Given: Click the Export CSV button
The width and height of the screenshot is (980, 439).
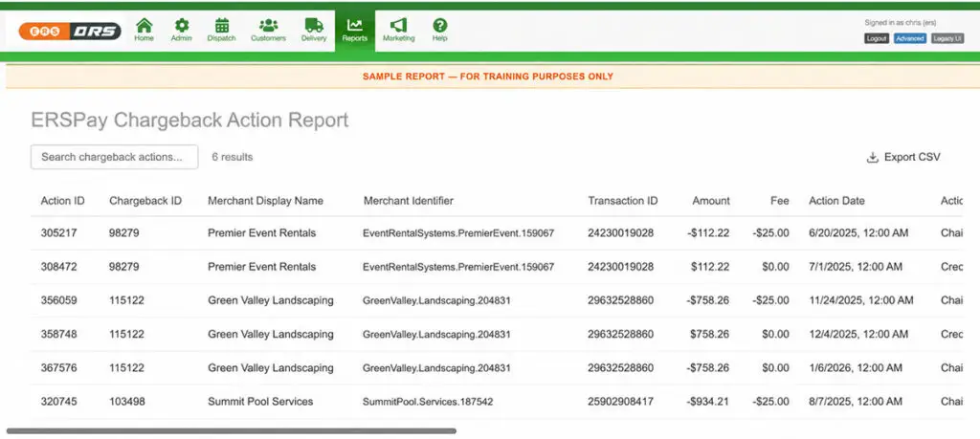Looking at the screenshot, I should coord(903,158).
